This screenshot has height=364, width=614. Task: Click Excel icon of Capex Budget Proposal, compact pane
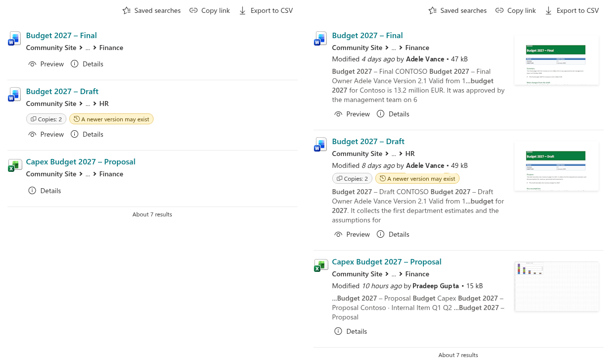(x=15, y=165)
